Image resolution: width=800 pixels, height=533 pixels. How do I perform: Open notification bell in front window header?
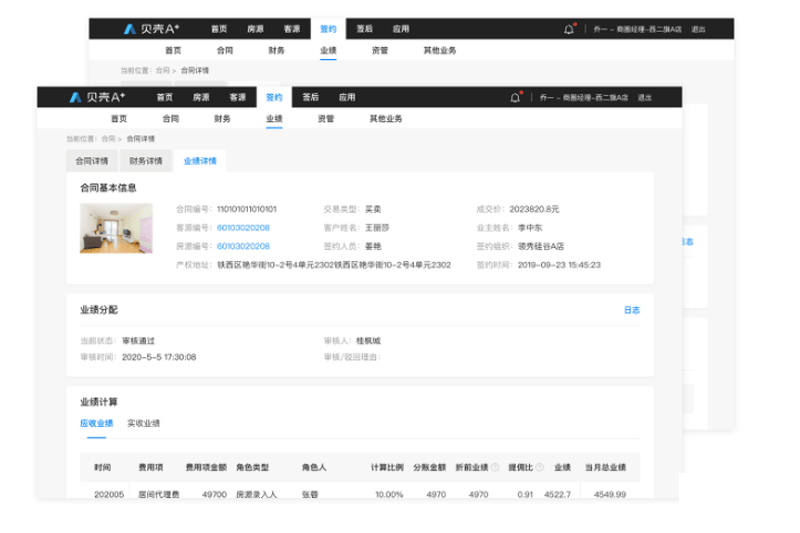click(515, 97)
